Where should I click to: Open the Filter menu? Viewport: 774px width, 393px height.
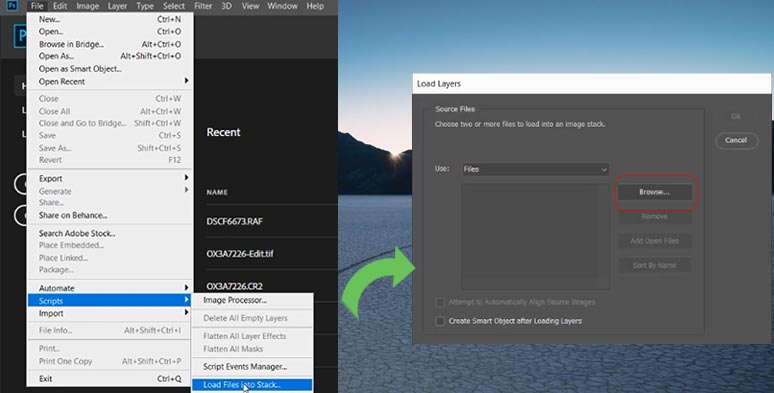(x=203, y=6)
